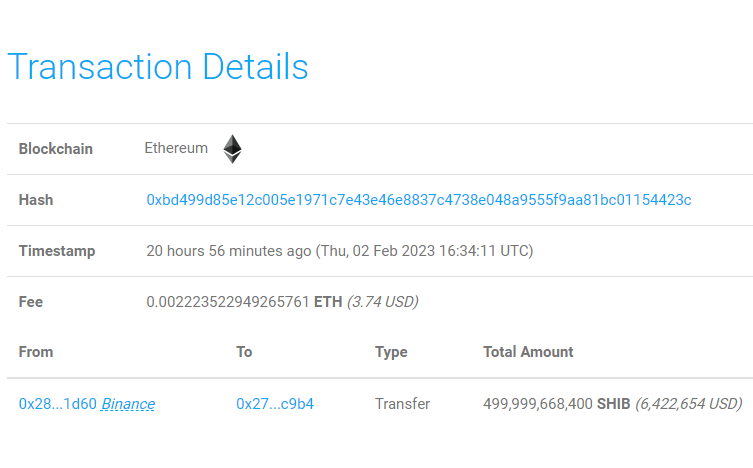Image resolution: width=753 pixels, height=468 pixels.
Task: Click the ETH fee amount value
Action: [x=244, y=302]
